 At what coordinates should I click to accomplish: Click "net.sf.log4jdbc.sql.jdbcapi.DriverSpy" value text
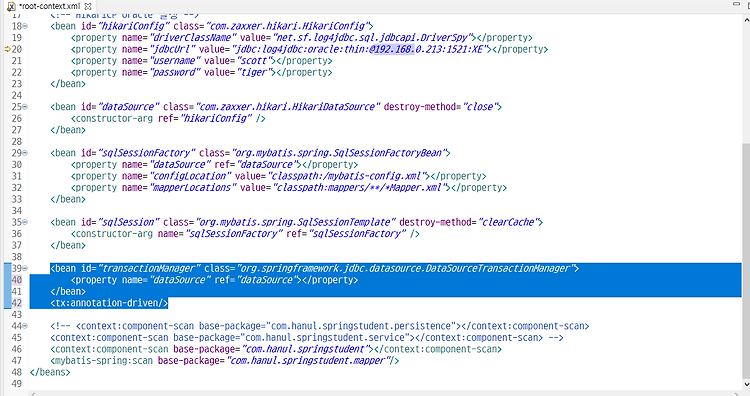tap(373, 38)
